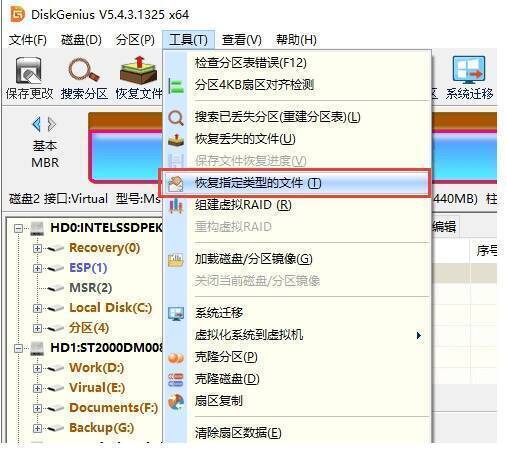
Task: Choose 检查分区表错误(F12) menu item
Action: 297,63
